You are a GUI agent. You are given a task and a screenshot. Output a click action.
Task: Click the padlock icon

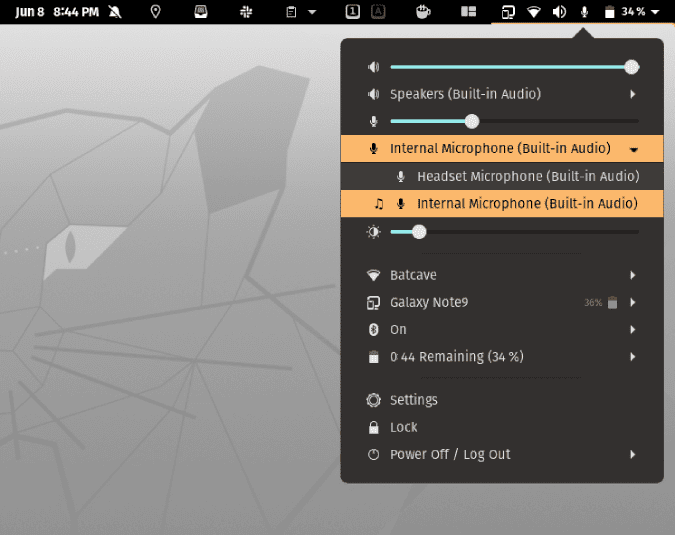point(374,427)
